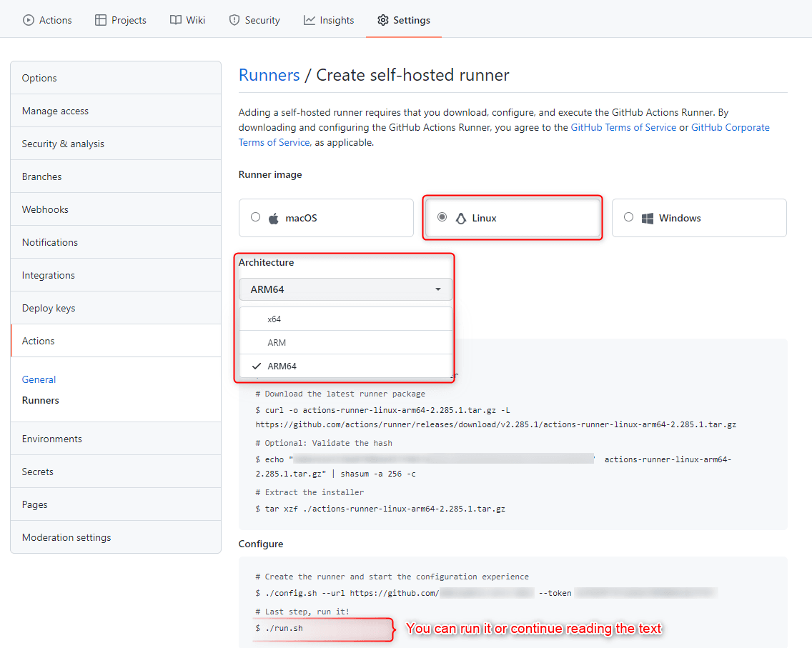Click the Insights graph icon

click(310, 20)
